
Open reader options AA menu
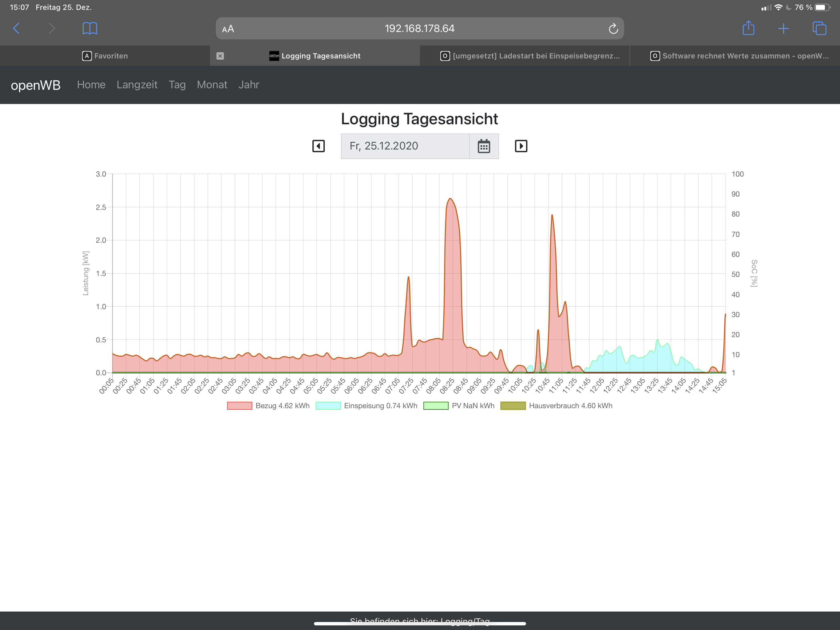(228, 29)
